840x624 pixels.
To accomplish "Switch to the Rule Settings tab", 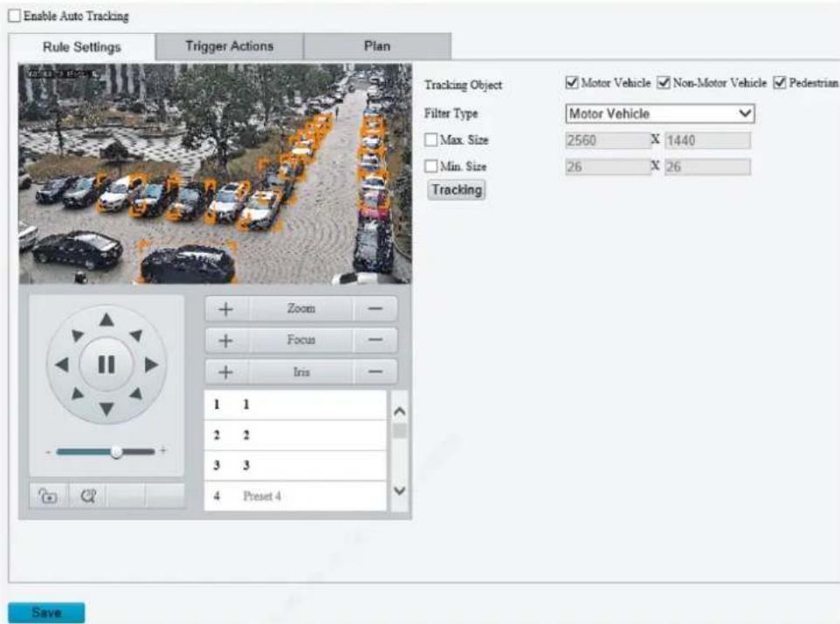I will click(82, 47).
